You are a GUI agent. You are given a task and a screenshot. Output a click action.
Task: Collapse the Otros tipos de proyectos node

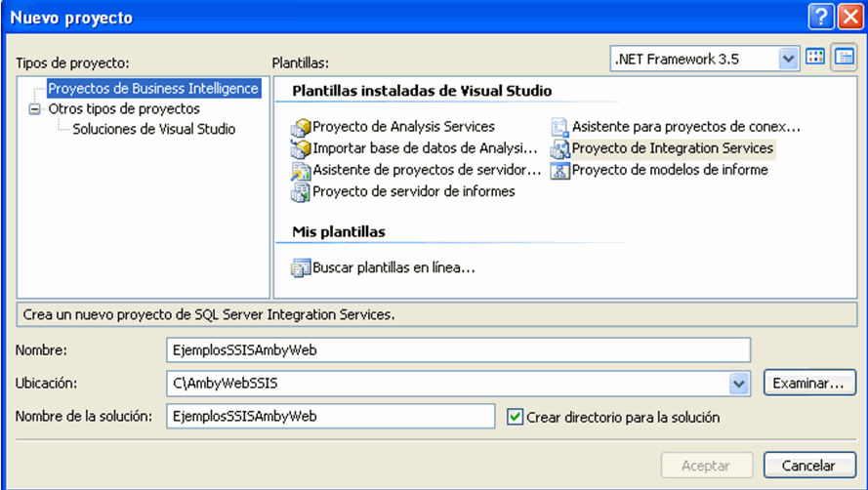tap(35, 109)
